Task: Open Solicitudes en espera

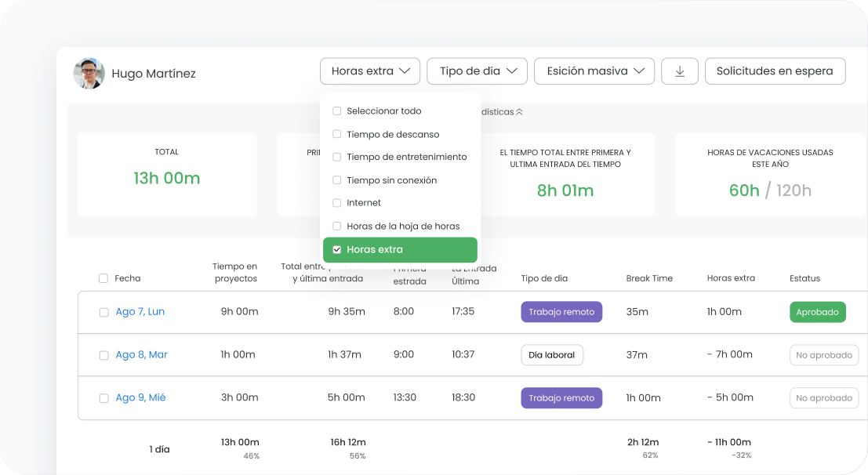Action: click(x=775, y=71)
